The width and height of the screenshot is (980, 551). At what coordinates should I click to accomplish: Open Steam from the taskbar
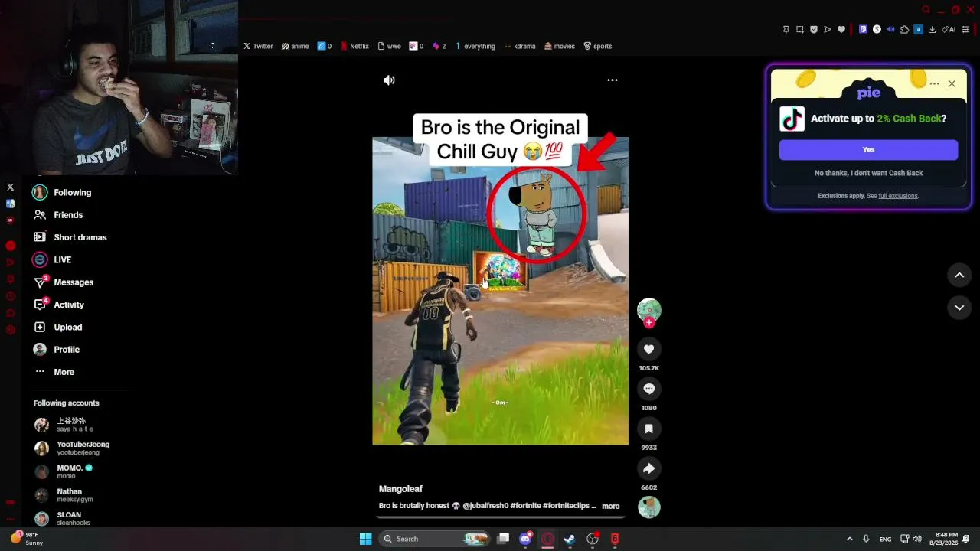(570, 539)
